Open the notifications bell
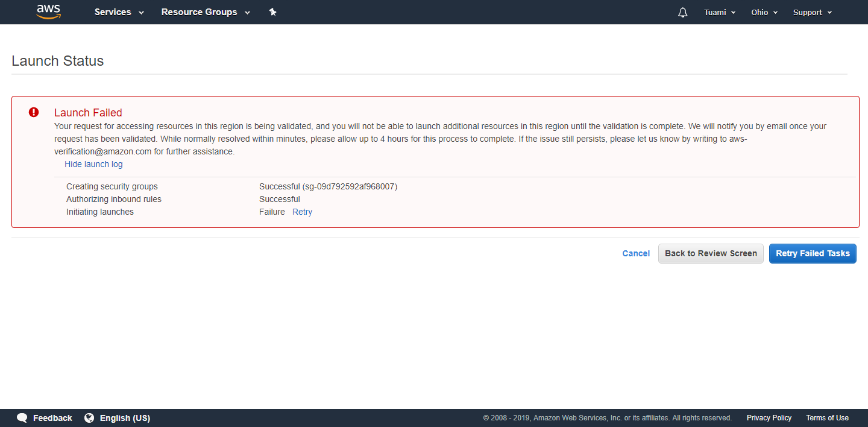 682,13
